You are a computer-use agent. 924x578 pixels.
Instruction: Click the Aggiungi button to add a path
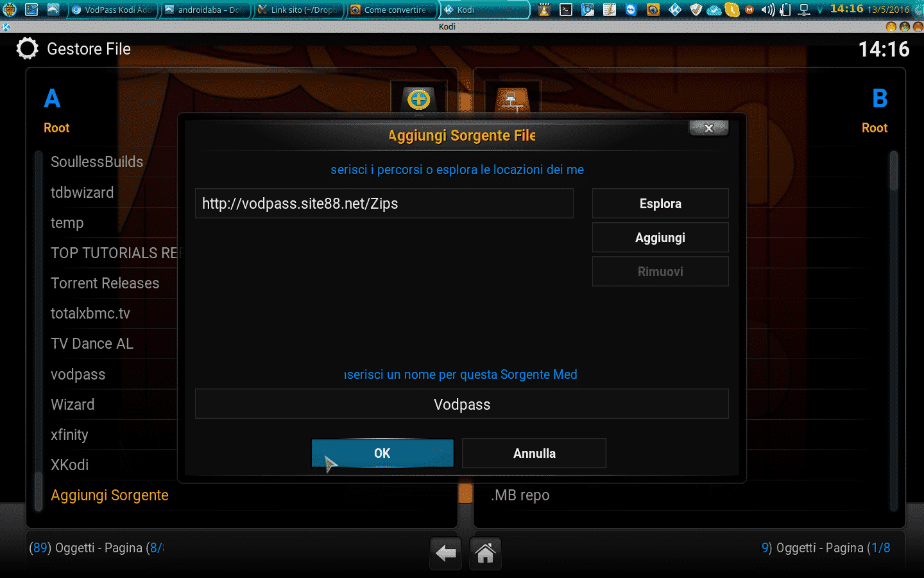(x=660, y=238)
